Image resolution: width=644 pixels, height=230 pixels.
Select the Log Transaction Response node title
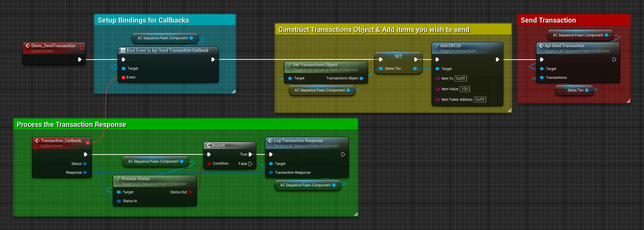tap(298, 141)
